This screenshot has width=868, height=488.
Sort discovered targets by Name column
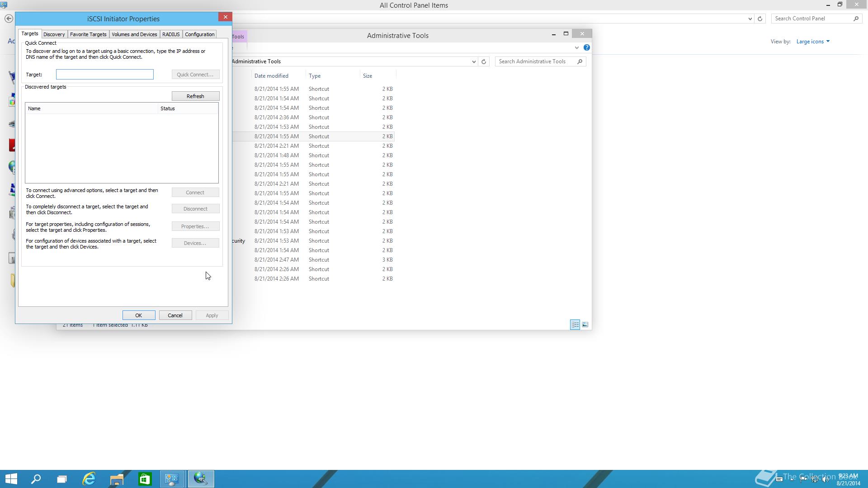(x=91, y=108)
